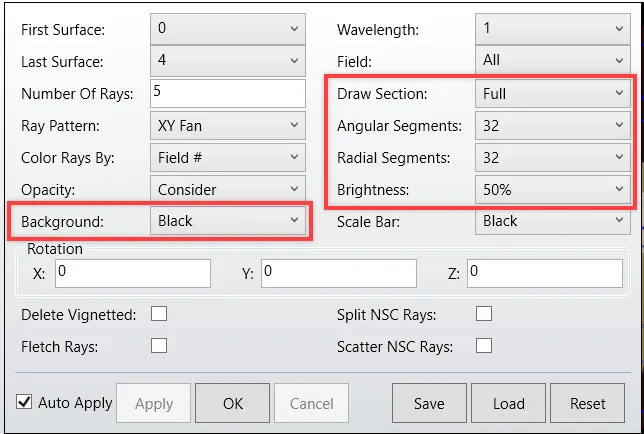This screenshot has width=644, height=434.
Task: Click the OK button
Action: click(233, 404)
